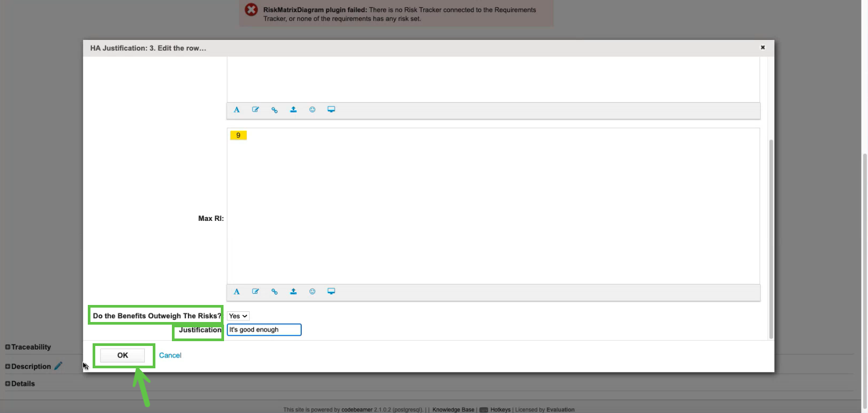
Task: Click monitor icon in Max RI toolbar
Action: point(331,292)
